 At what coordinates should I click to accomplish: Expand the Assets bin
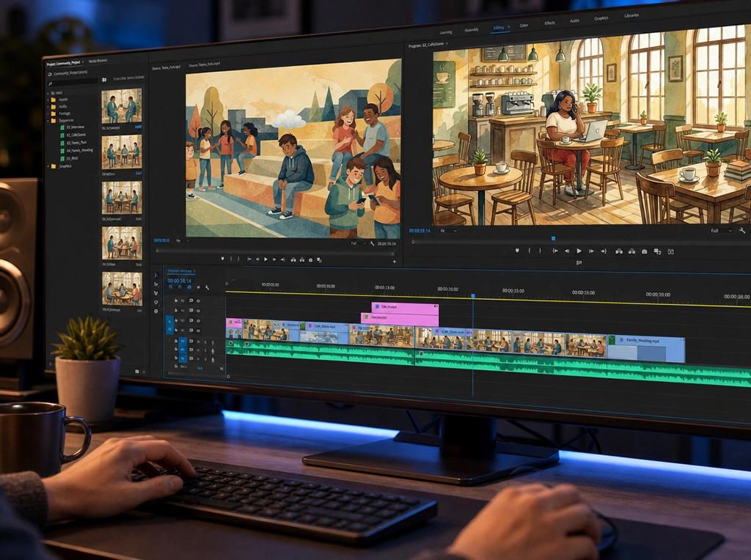(48, 100)
